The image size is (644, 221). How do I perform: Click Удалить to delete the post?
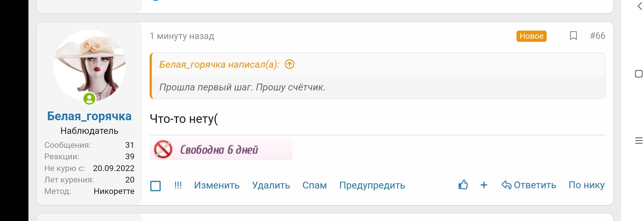pyautogui.click(x=271, y=185)
